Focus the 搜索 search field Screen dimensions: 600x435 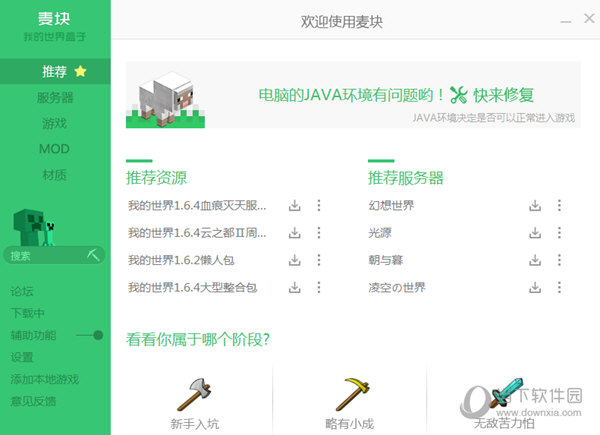(54, 255)
